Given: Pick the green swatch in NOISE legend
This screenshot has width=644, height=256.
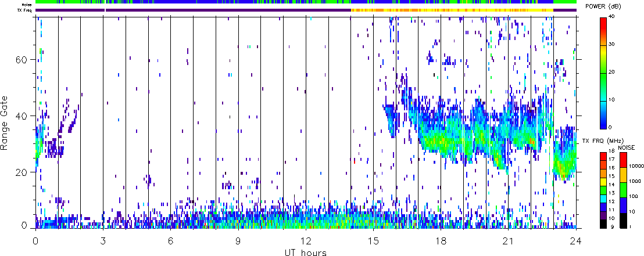Looking at the screenshot, I should [x=623, y=190].
